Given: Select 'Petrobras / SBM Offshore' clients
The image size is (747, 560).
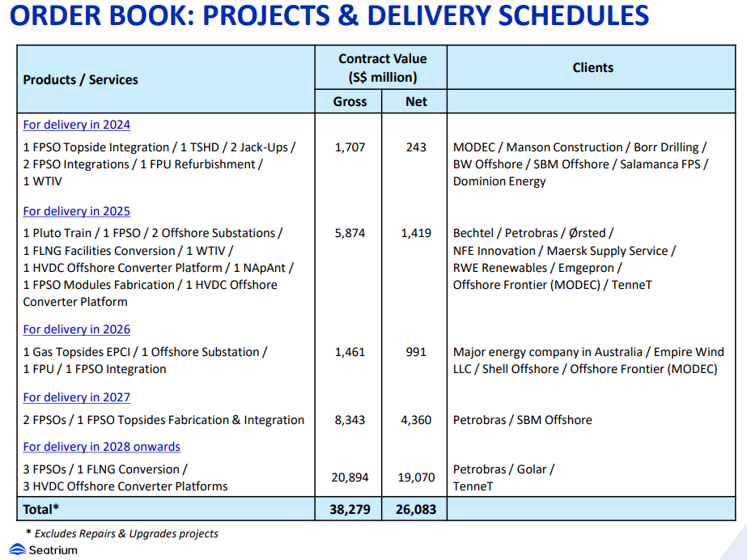Looking at the screenshot, I should [523, 420].
